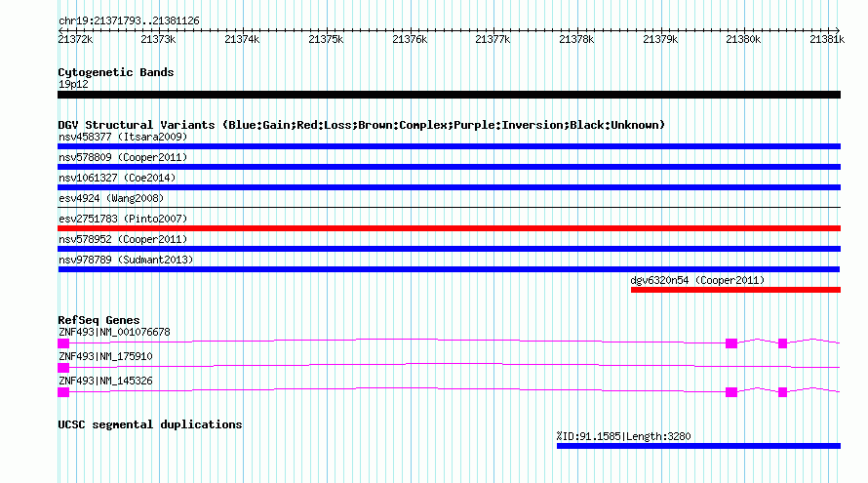Click the 21372k ruler tick label
868x483 pixels.
click(75, 39)
